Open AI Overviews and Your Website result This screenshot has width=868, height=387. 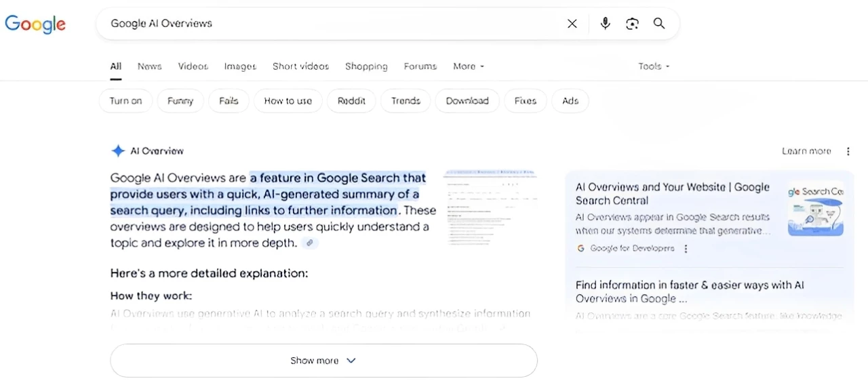pyautogui.click(x=673, y=194)
